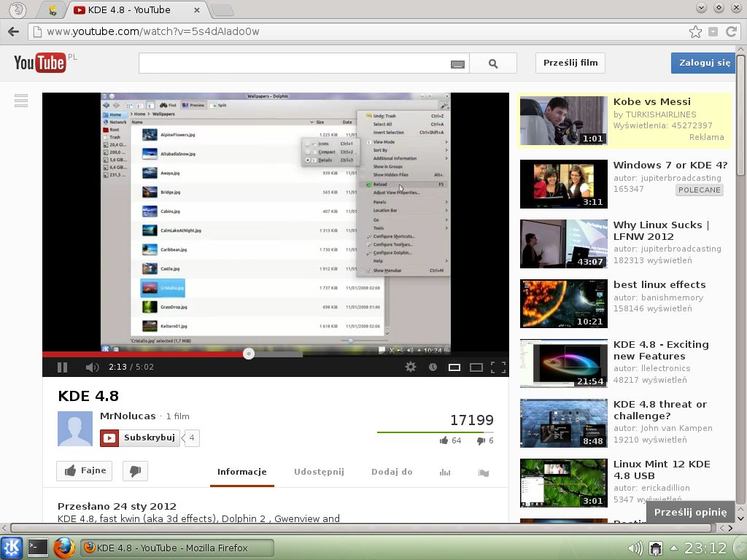
Task: Click Zaloguj się sign-in button
Action: tap(704, 63)
